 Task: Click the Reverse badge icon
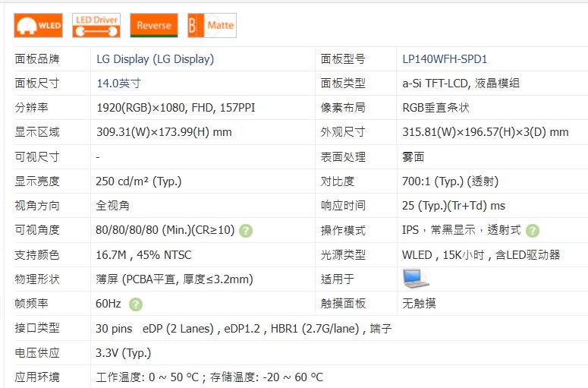click(154, 26)
